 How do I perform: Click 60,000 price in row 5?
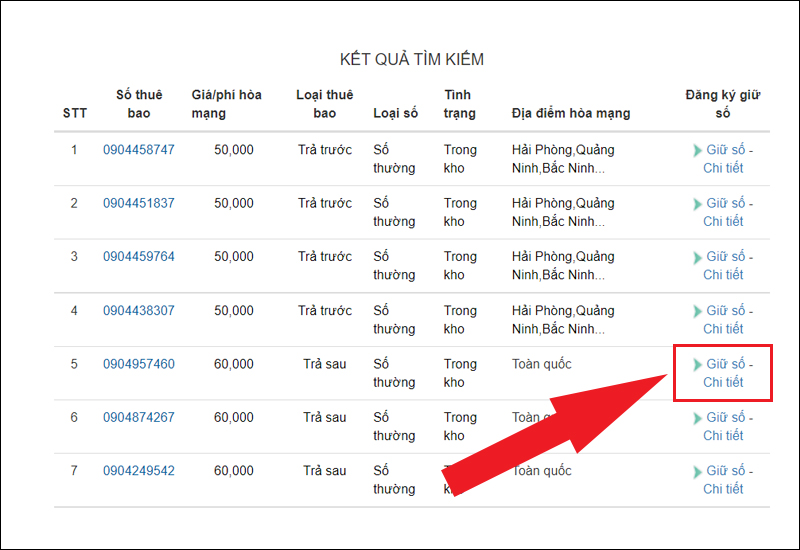[234, 364]
